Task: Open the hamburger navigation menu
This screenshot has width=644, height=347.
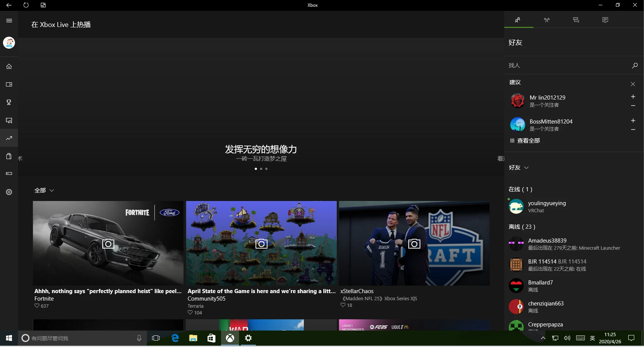Action: tap(9, 21)
